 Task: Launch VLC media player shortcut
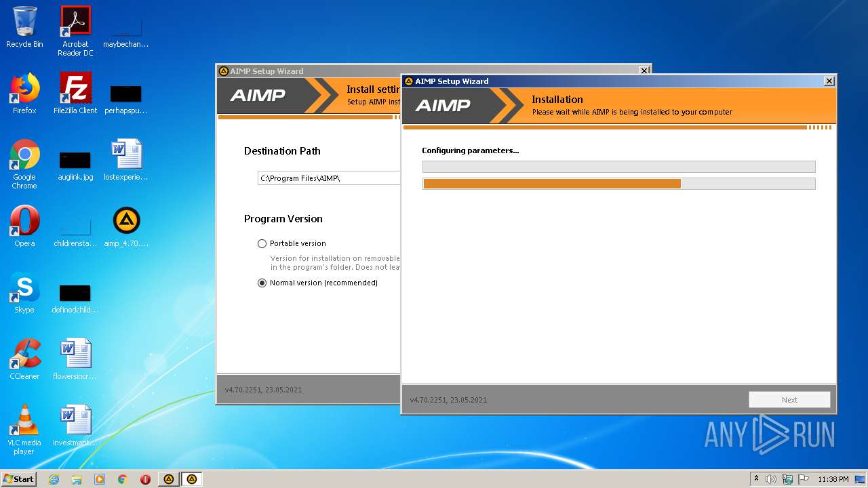point(24,430)
